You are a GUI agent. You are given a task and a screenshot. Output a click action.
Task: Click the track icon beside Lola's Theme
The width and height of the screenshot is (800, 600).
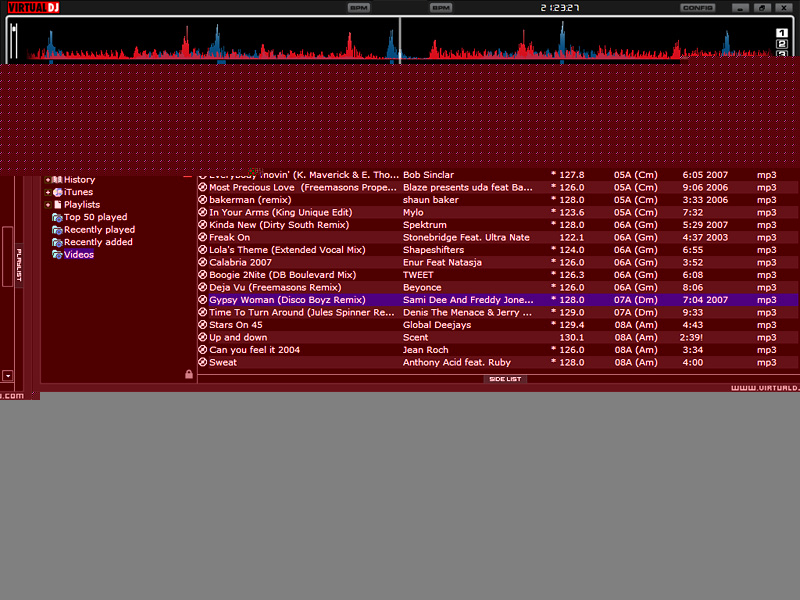pos(203,250)
